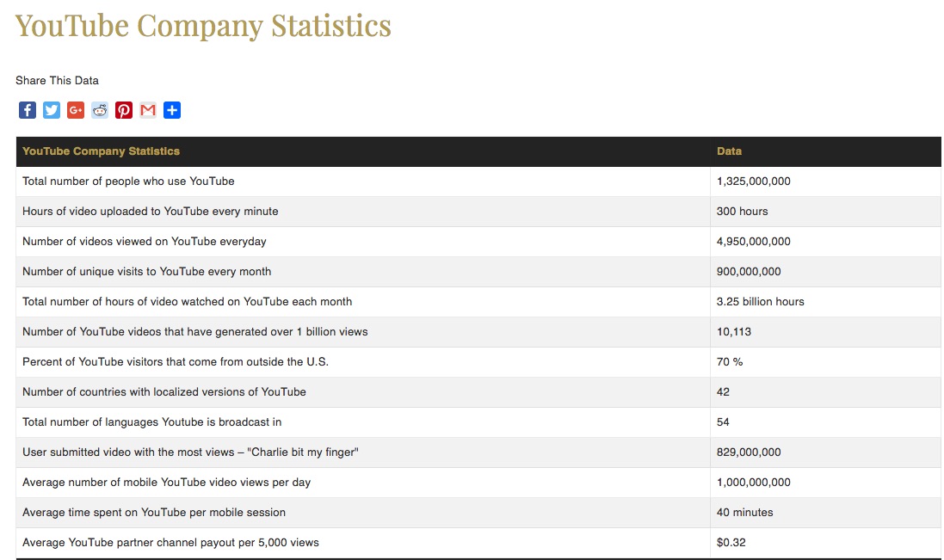Viewport: 944px width, 560px height.
Task: Select the value 900,000,000
Action: coord(749,271)
